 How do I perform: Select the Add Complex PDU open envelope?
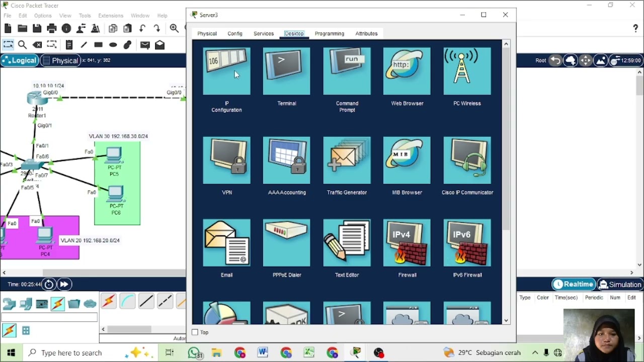[159, 45]
